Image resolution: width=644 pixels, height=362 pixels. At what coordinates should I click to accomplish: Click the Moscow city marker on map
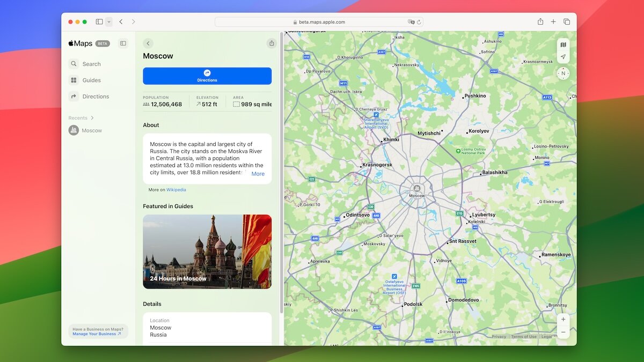pos(416,188)
